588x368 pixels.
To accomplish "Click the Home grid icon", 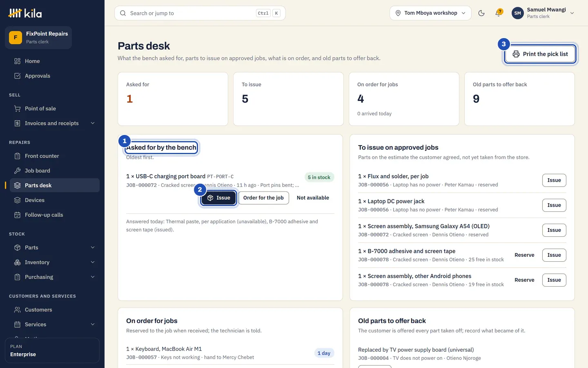I will (17, 61).
